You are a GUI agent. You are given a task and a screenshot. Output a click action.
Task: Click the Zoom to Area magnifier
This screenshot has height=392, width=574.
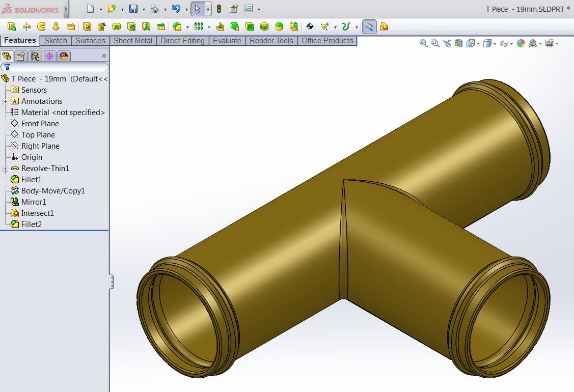[435, 44]
